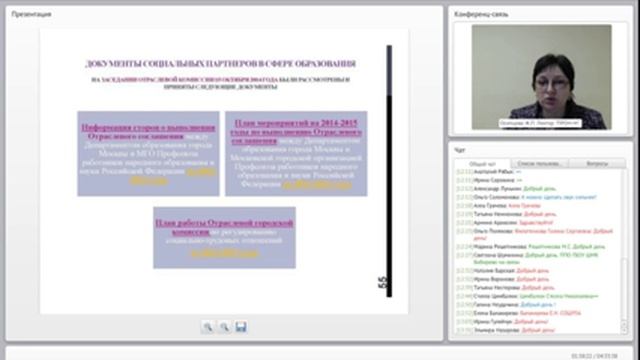Select the chat message from Татьяна Нестерова
This screenshot has width=640, height=360.
pos(505,288)
